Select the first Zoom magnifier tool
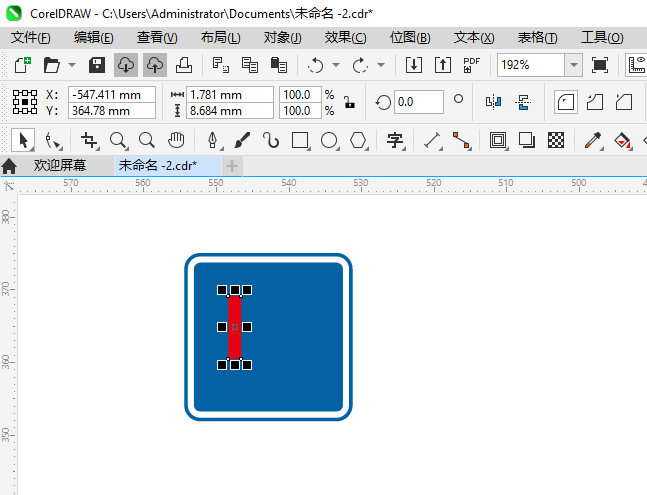Screen dimensions: 647x495 [118, 140]
